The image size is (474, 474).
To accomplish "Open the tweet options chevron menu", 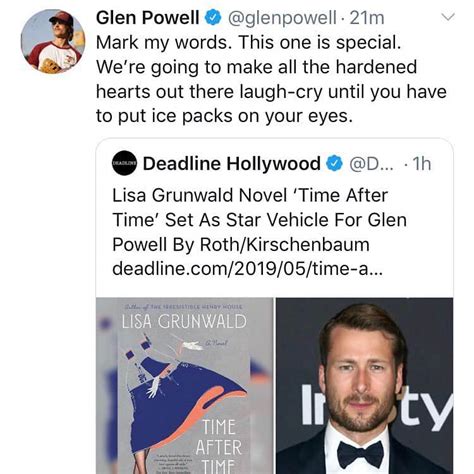I will 448,17.
